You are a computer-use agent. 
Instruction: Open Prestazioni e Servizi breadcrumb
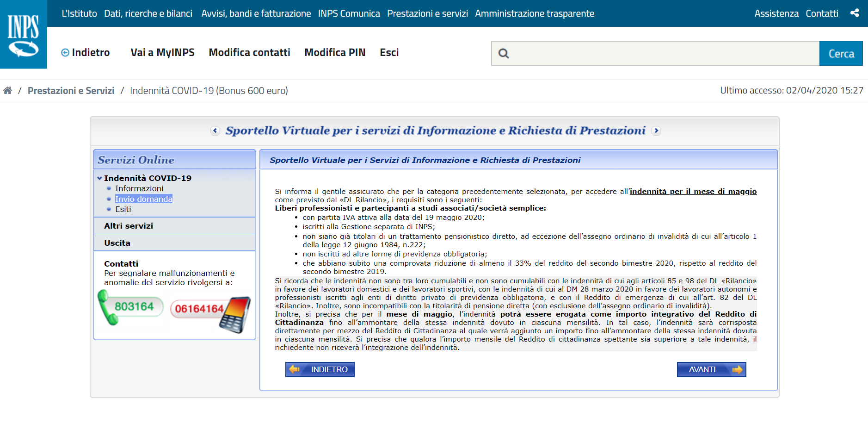pos(71,90)
